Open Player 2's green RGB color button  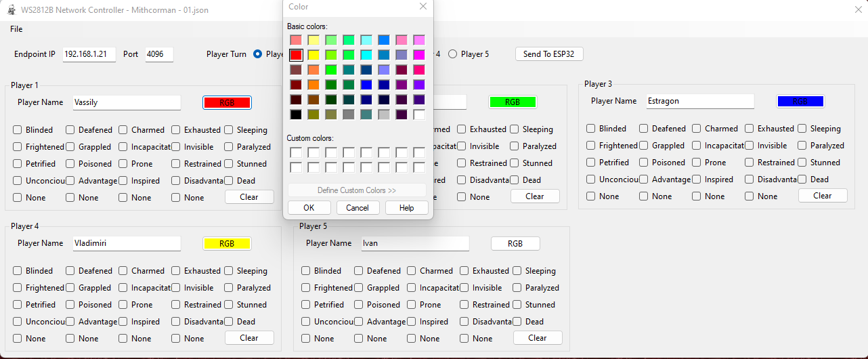tap(513, 102)
